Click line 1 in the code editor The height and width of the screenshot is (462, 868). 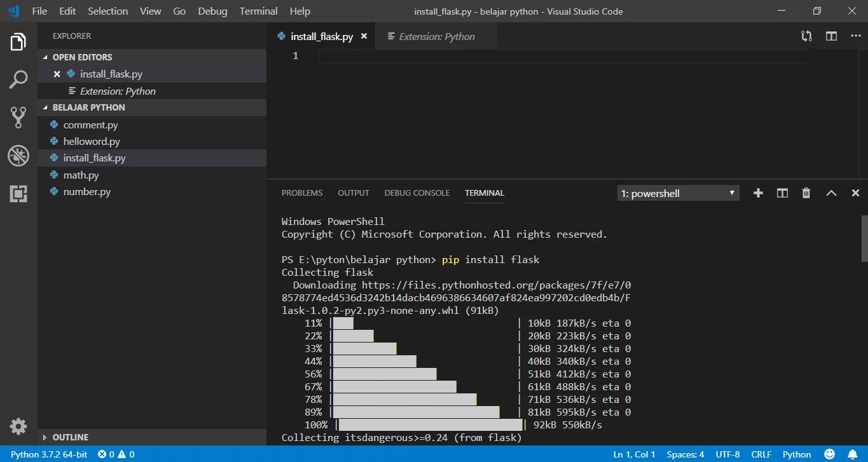[562, 56]
